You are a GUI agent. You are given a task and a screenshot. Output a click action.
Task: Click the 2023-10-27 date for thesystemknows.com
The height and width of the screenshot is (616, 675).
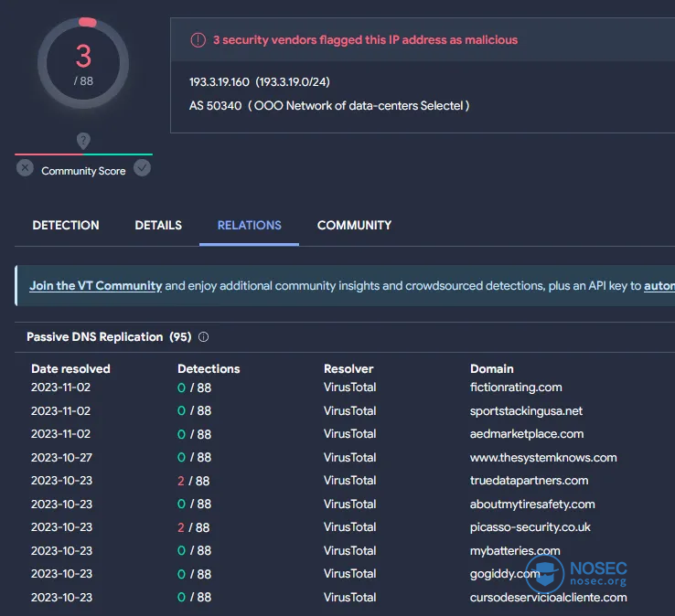(x=61, y=457)
